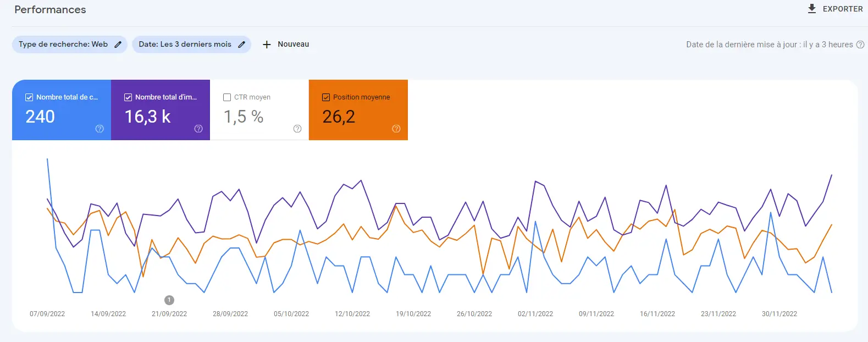Open help icon on total impressions card
Viewport: 868px width, 342px height.
(198, 129)
